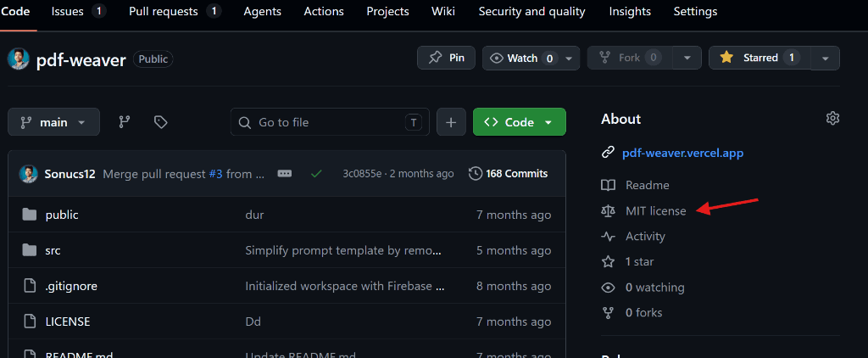The height and width of the screenshot is (358, 868).
Task: Expand commit message ellipsis button
Action: 285,173
